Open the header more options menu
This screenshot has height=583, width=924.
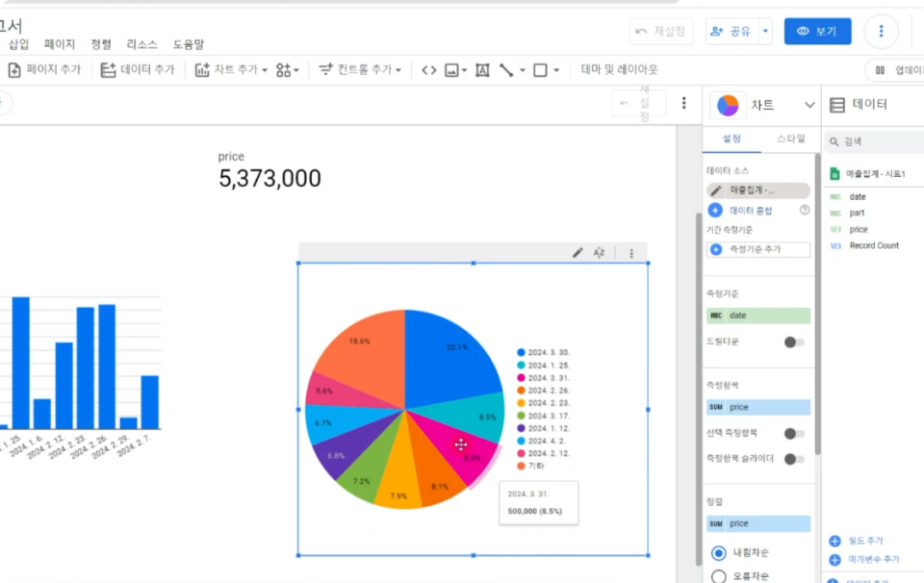(x=881, y=31)
